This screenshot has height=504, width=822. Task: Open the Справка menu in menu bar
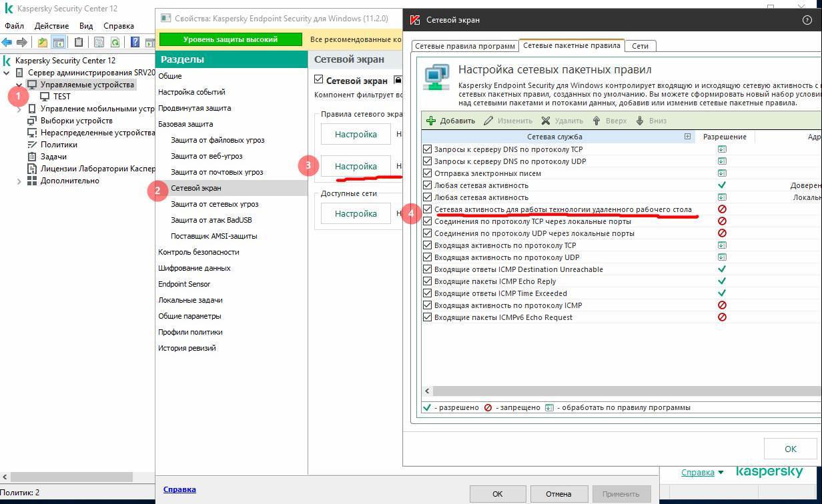click(119, 26)
